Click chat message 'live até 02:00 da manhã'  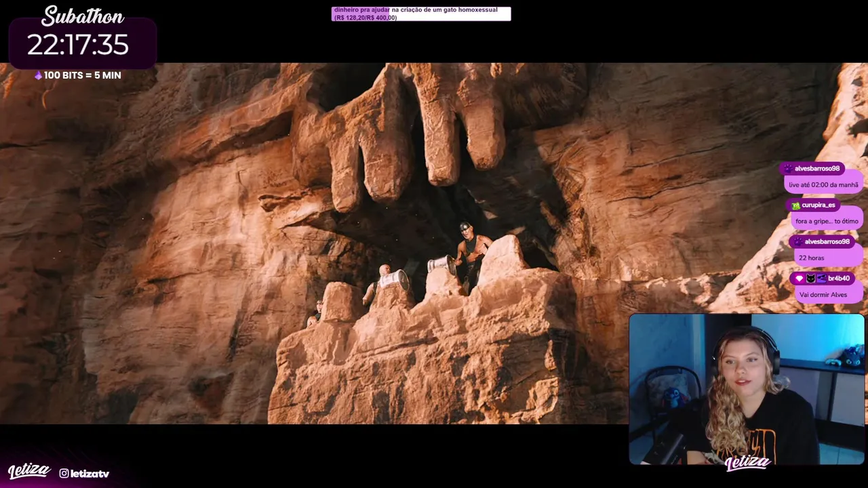823,184
